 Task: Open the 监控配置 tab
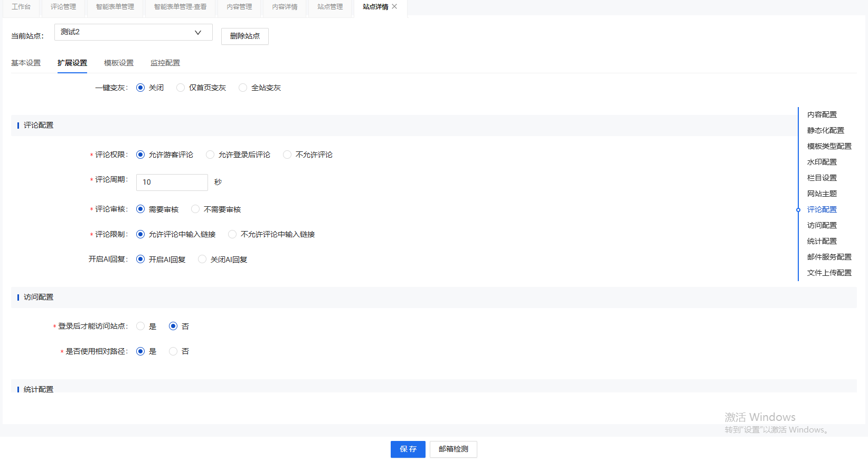[x=165, y=63]
